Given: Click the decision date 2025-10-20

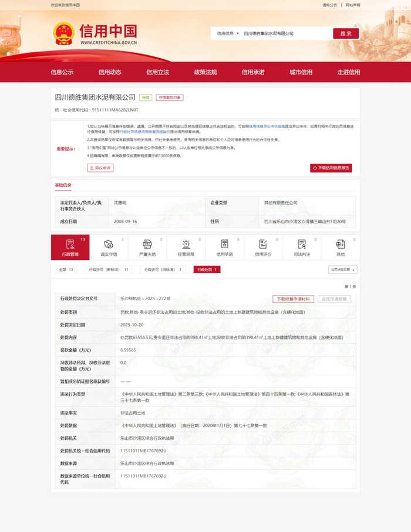Looking at the screenshot, I should [x=132, y=325].
